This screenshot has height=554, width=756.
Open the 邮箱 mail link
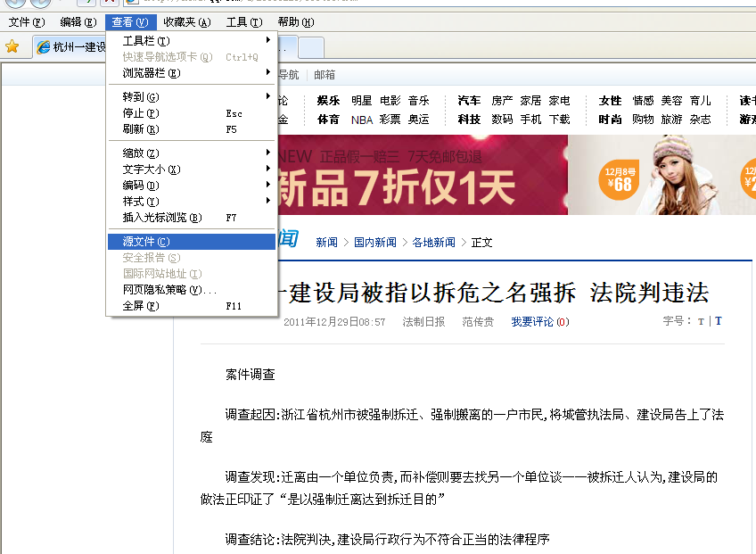(x=325, y=75)
